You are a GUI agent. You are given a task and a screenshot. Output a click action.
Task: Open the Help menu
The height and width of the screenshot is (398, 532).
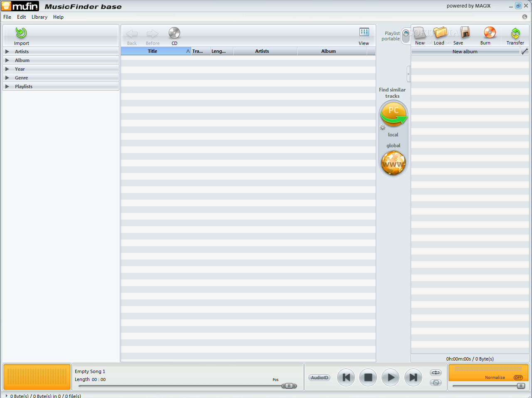tap(58, 17)
